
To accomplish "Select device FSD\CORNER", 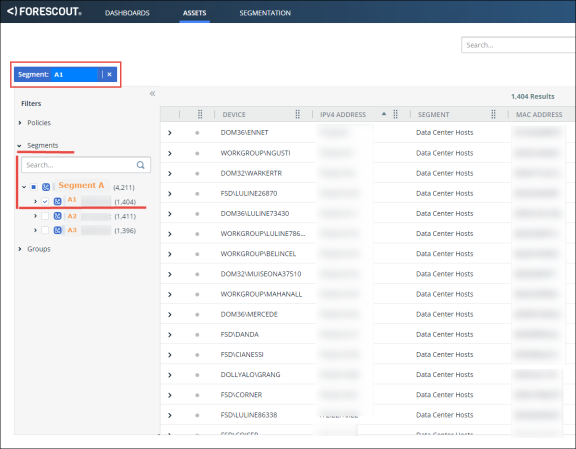I will [x=241, y=395].
